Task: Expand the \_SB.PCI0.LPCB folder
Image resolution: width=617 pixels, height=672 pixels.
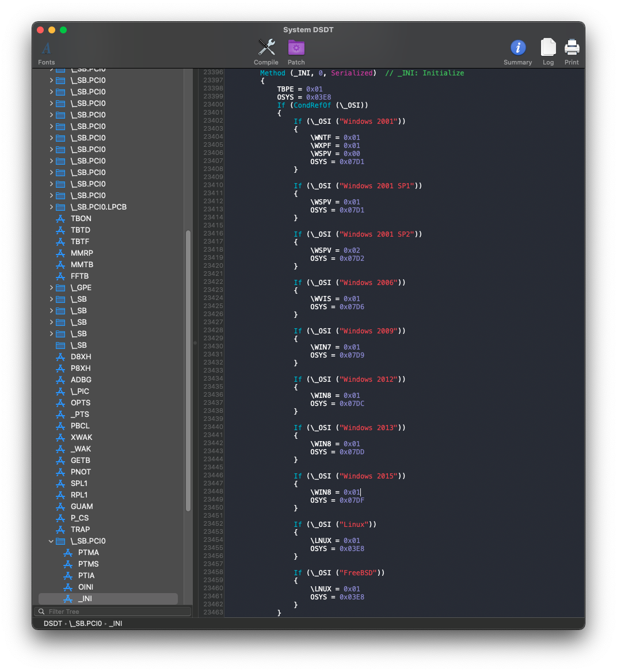Action: (51, 207)
